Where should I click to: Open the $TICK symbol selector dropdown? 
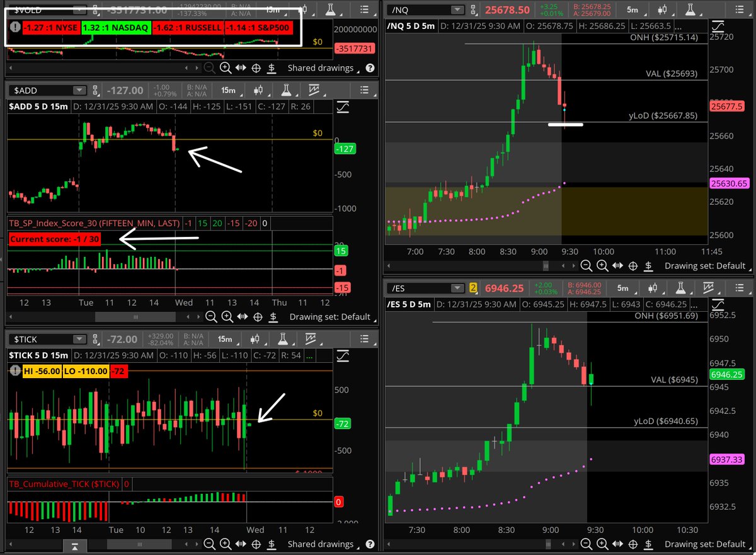click(x=78, y=339)
